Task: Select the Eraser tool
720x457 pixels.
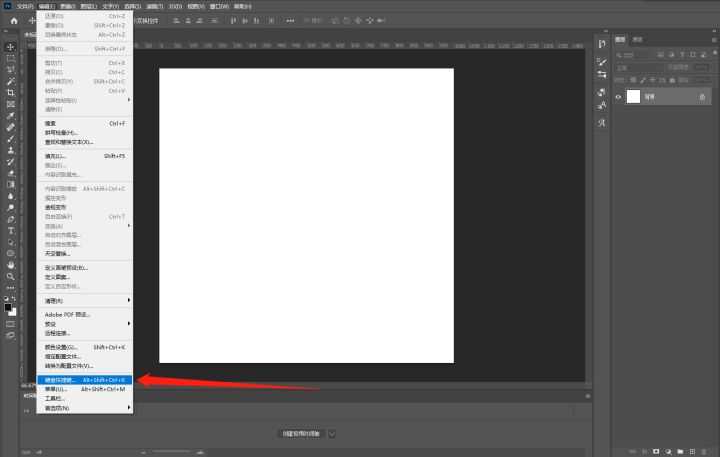Action: (x=11, y=173)
